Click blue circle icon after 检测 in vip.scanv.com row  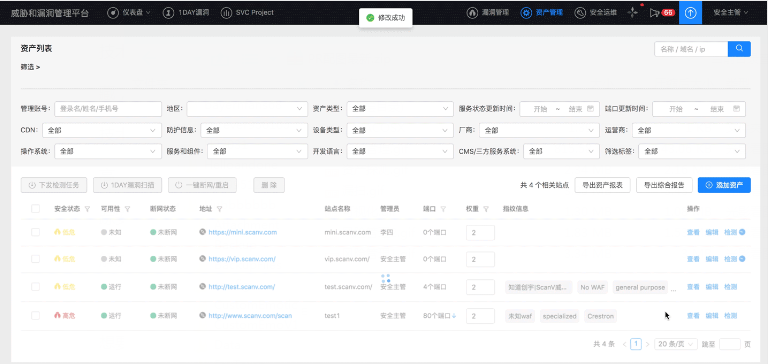[x=742, y=259]
